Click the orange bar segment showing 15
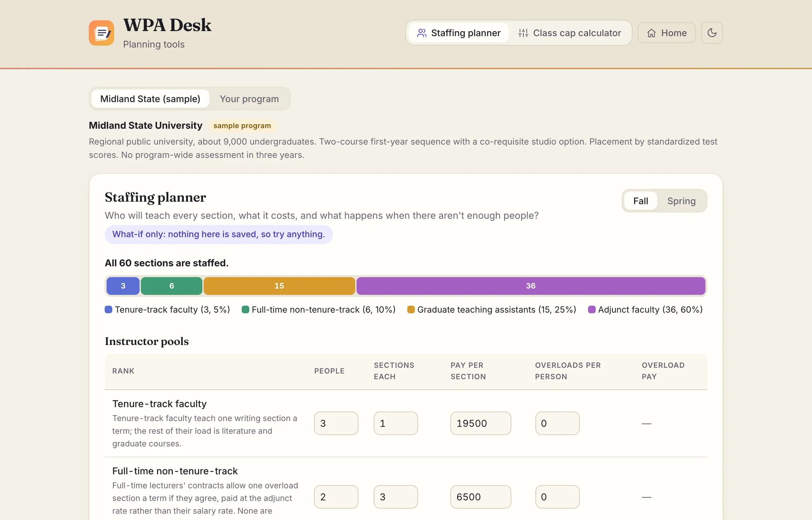This screenshot has height=520, width=812. click(x=279, y=286)
